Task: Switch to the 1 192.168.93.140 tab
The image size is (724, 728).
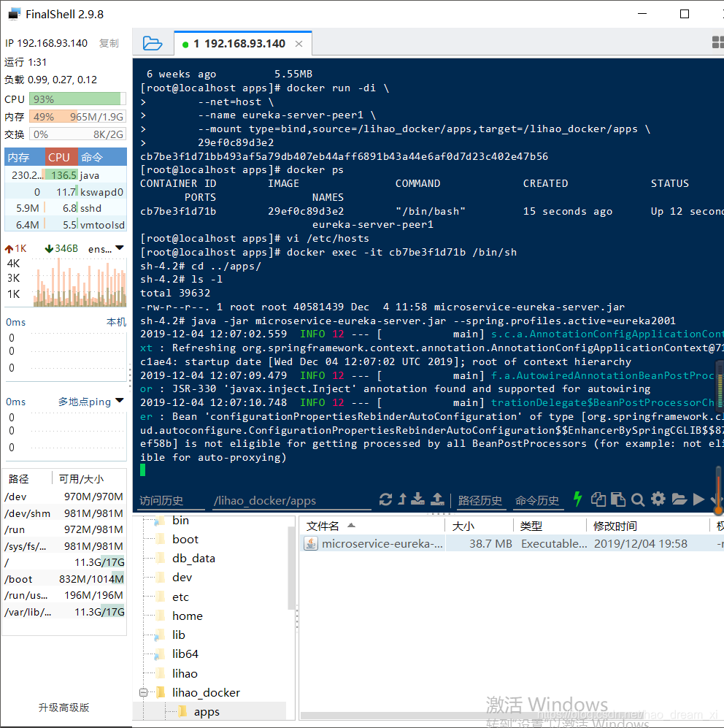Action: click(x=243, y=44)
